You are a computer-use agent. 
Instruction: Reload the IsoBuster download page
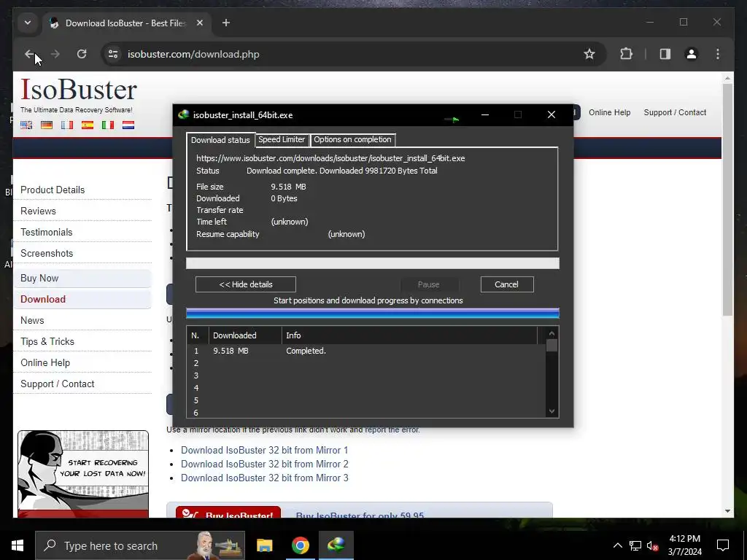(82, 54)
